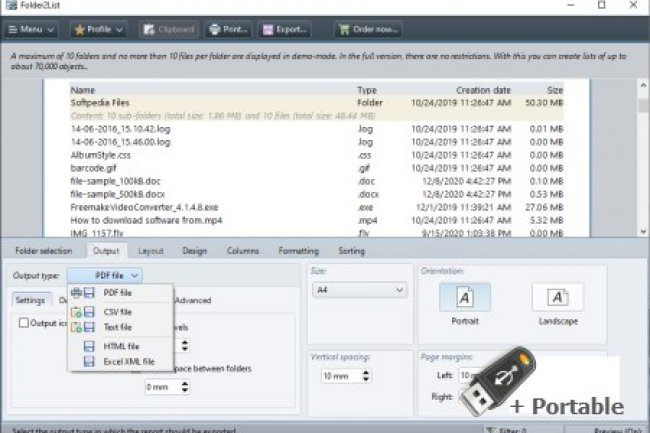Switch to the Sorting tab
The height and width of the screenshot is (433, 650).
click(x=352, y=251)
